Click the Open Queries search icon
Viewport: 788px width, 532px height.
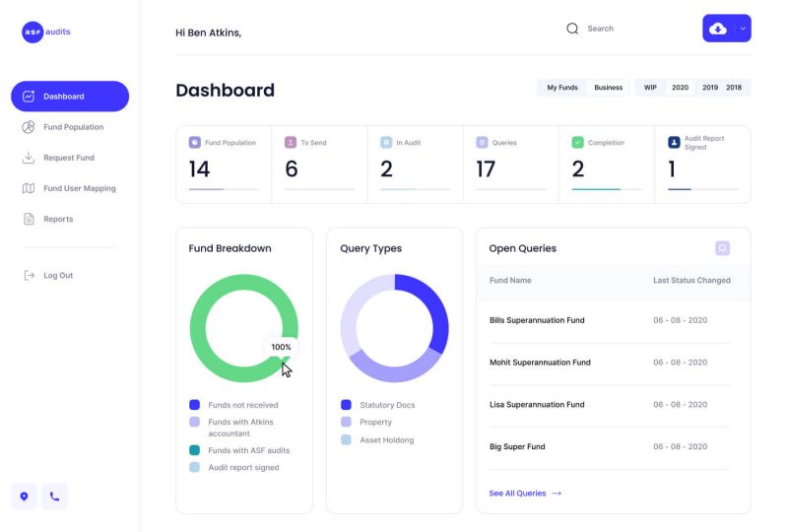(x=722, y=248)
